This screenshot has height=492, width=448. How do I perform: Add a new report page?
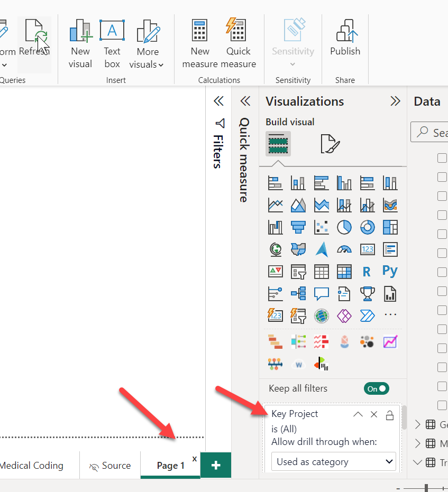pyautogui.click(x=216, y=465)
